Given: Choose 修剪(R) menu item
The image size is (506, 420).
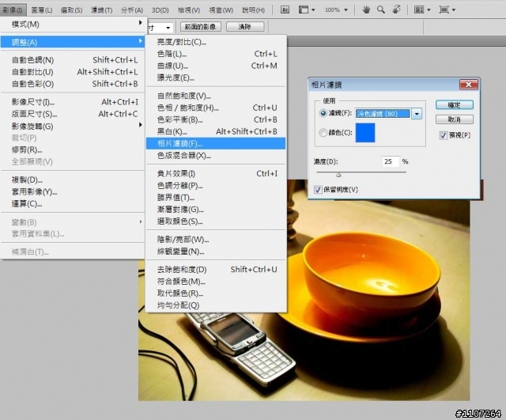Looking at the screenshot, I should 72,149.
